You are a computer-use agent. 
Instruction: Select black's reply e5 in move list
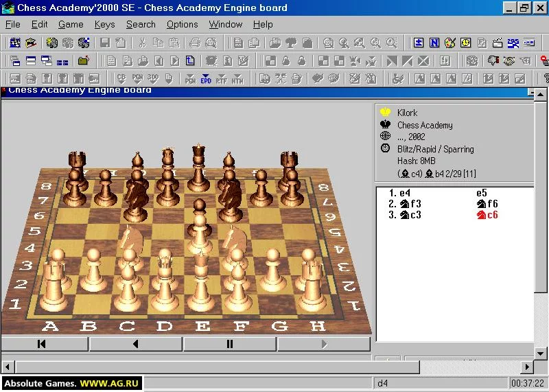coord(482,193)
